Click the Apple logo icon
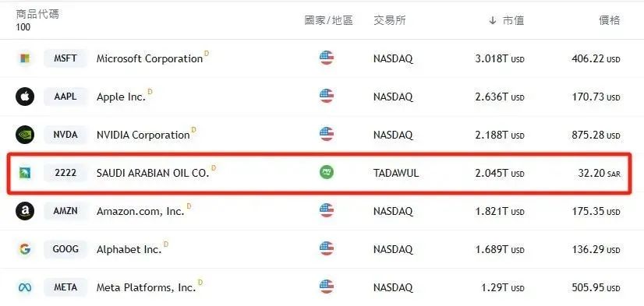 25,97
